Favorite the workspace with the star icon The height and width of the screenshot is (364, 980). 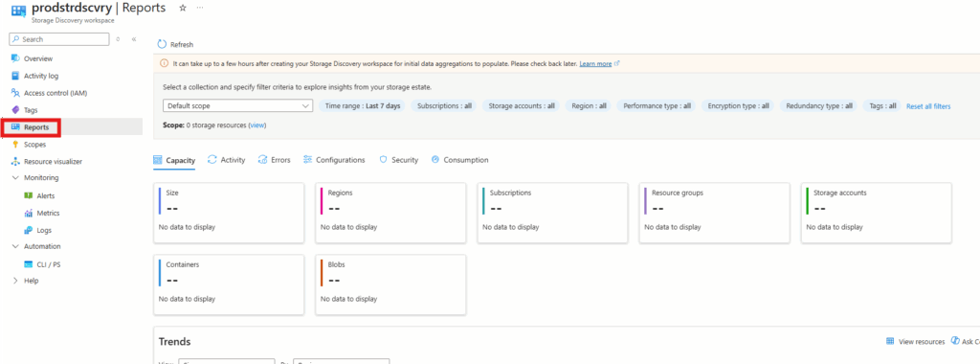[x=183, y=8]
